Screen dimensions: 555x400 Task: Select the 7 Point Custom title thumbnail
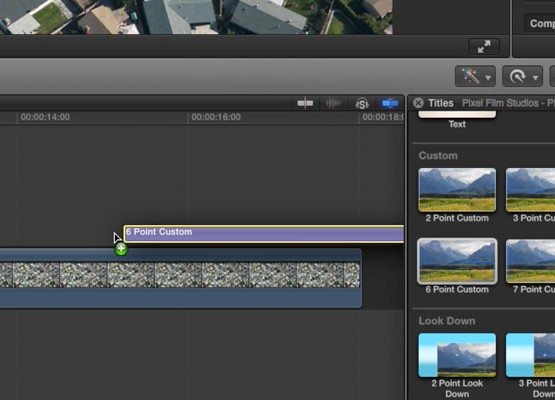pyautogui.click(x=530, y=261)
